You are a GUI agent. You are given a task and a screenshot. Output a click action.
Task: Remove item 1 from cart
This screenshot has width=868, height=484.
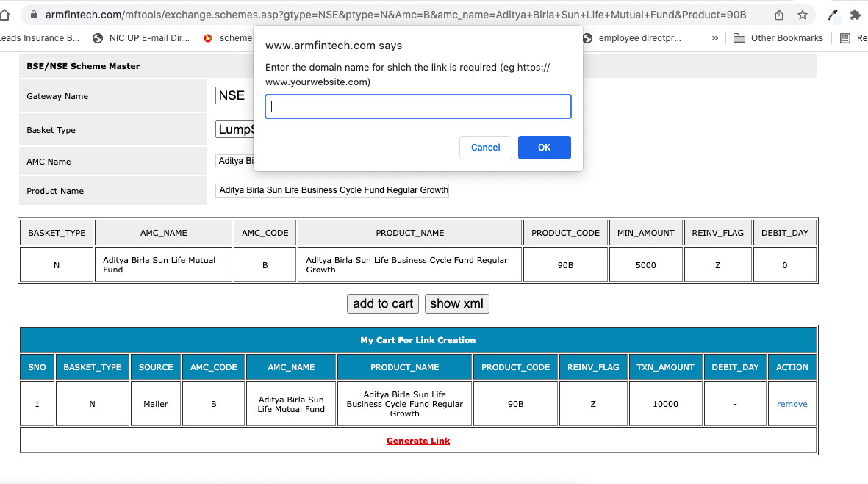pos(792,405)
